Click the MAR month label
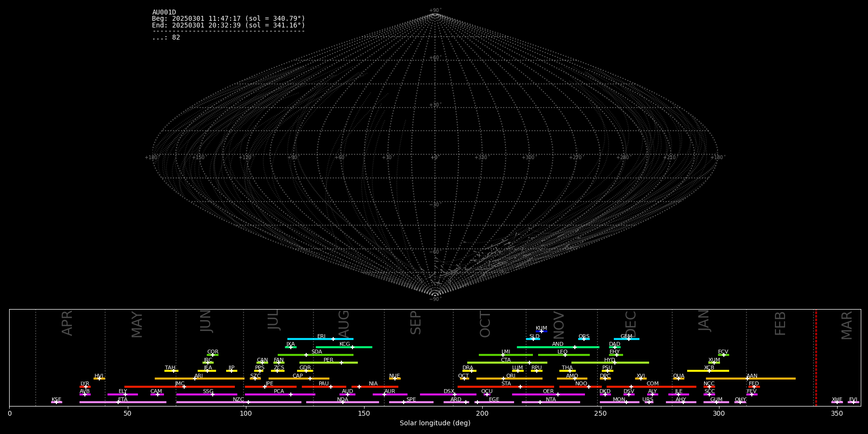 [847, 325]
